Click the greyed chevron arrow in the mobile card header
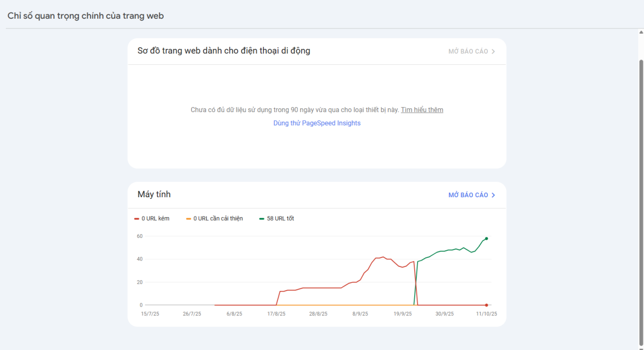The image size is (644, 350). 493,51
